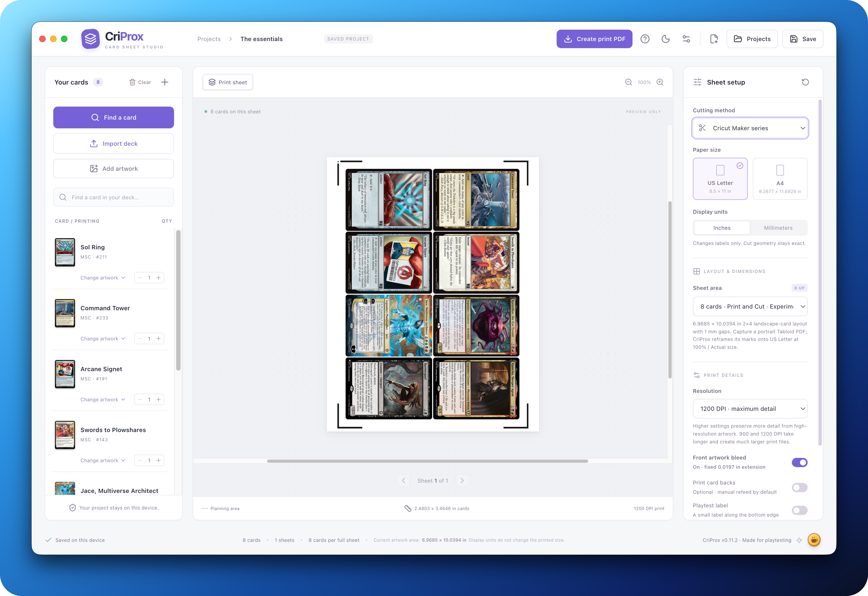Decrease Sol Ring quantity with minus
Screen dimensions: 868x596
[140, 277]
